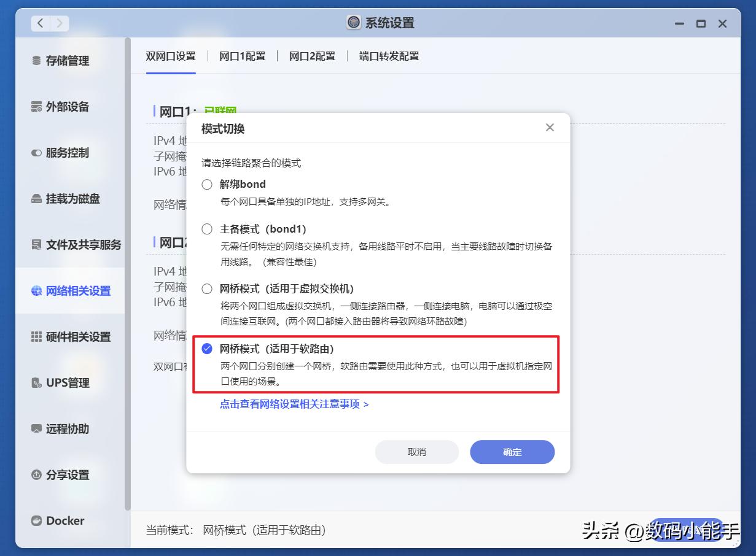Click the 分享设置 icon

tap(36, 475)
